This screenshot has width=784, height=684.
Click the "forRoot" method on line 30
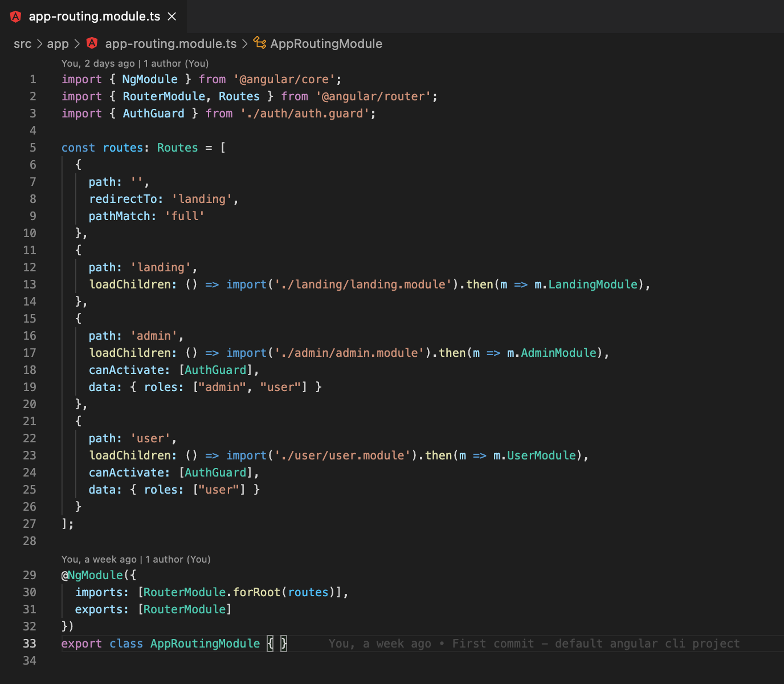(256, 592)
